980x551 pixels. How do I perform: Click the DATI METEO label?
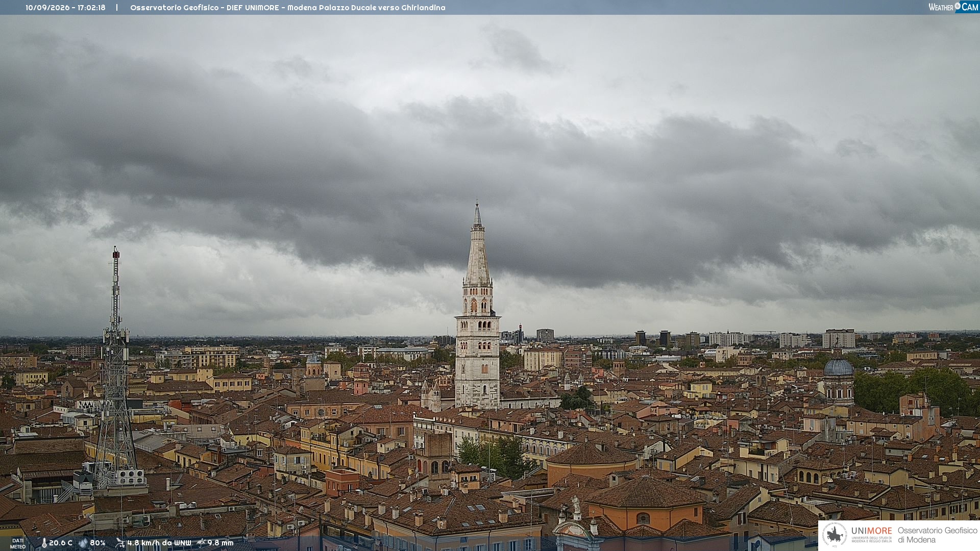(x=18, y=543)
